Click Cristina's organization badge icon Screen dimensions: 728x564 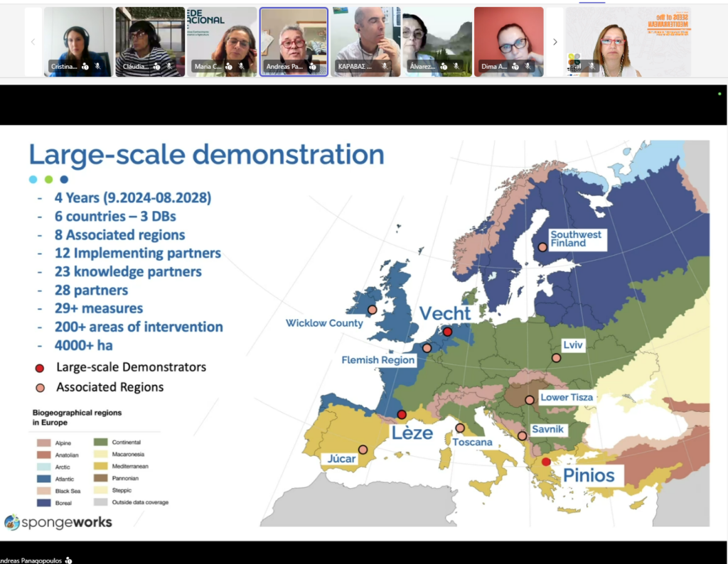pyautogui.click(x=85, y=66)
